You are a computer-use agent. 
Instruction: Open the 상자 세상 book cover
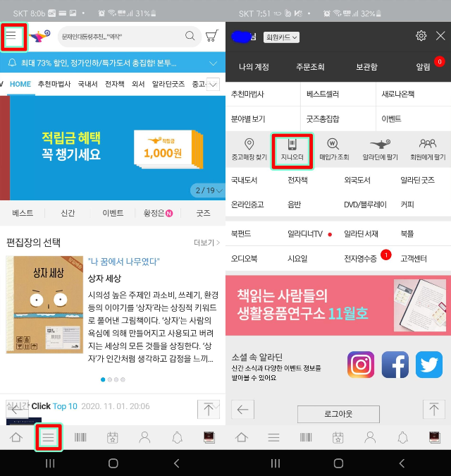coord(44,305)
